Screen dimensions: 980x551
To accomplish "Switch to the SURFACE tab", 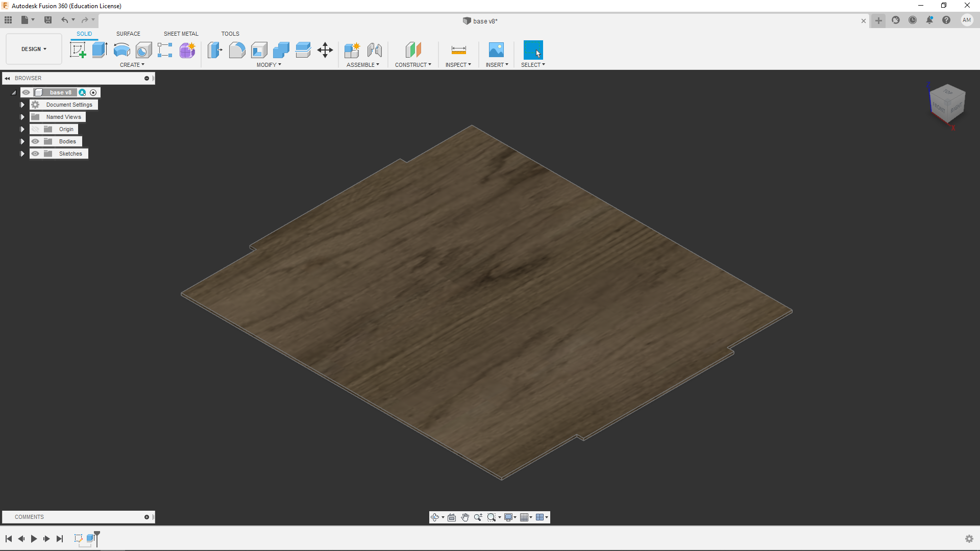I will [x=128, y=34].
